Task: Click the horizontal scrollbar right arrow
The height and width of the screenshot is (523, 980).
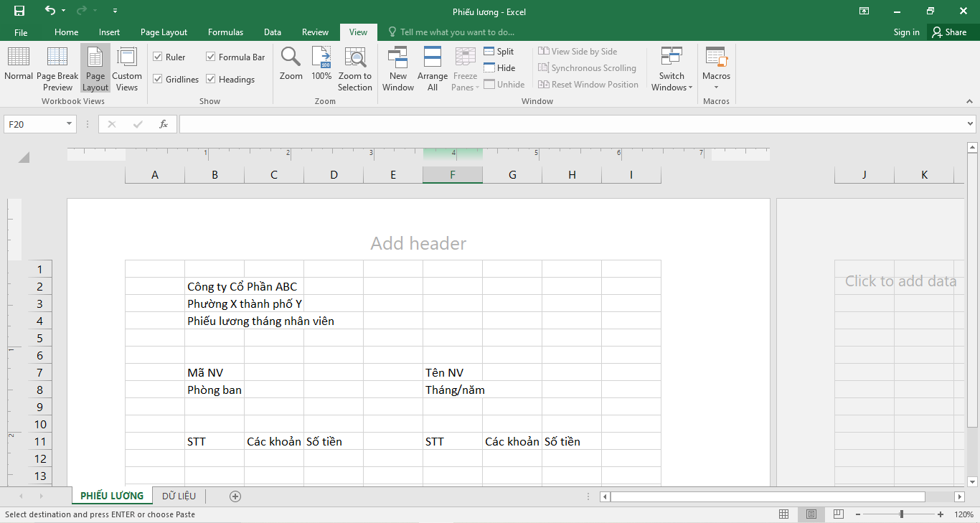Action: point(959,496)
